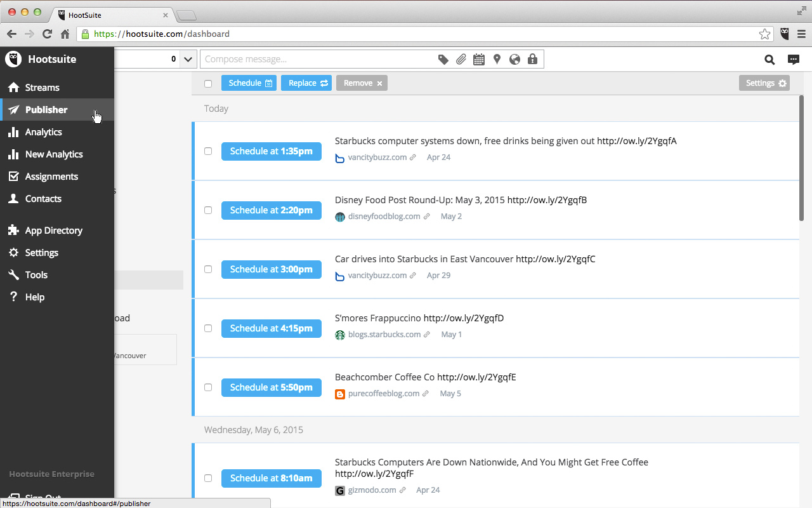Open Publisher in the sidebar
The width and height of the screenshot is (812, 508).
pyautogui.click(x=57, y=110)
